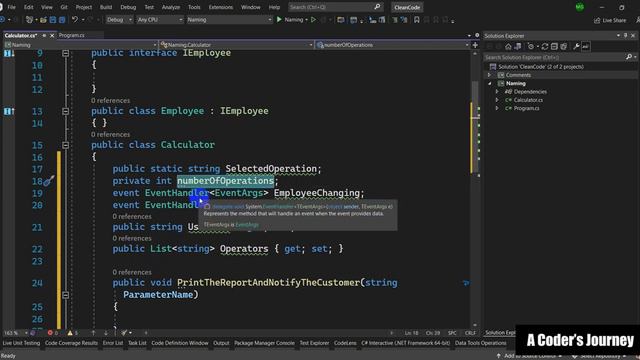Click the magnifier in the top search box
This screenshot has height=360, width=640.
click(x=377, y=7)
